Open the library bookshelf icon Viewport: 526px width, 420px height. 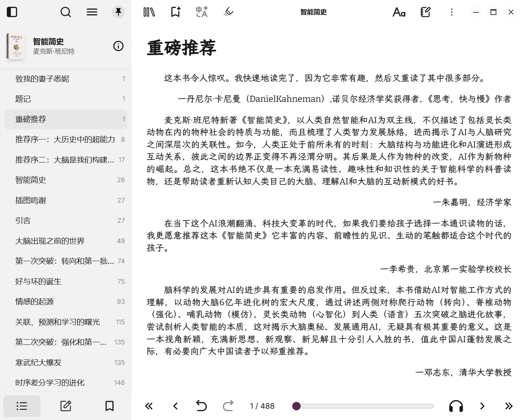149,12
